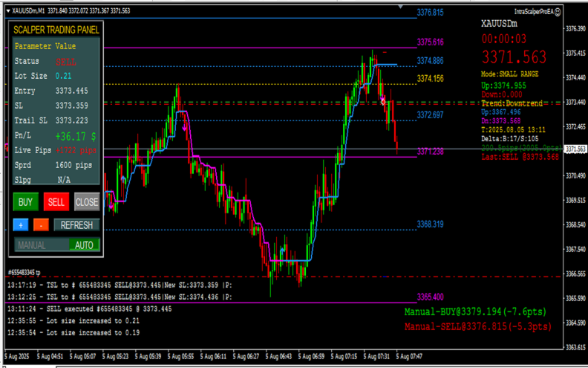Click the REFRESH button
This screenshot has width=588, height=368.
pos(77,225)
